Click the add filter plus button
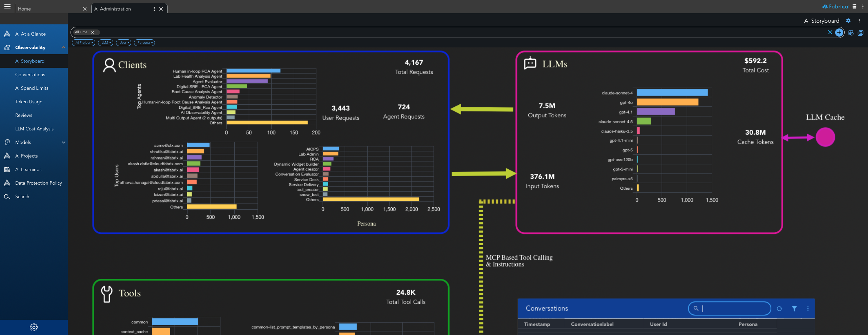Image resolution: width=868 pixels, height=335 pixels. click(x=839, y=33)
